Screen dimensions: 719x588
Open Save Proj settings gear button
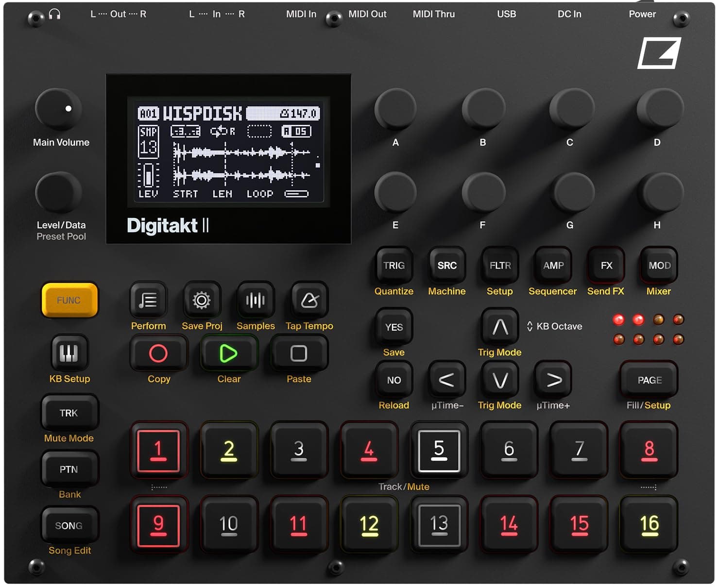pos(202,300)
